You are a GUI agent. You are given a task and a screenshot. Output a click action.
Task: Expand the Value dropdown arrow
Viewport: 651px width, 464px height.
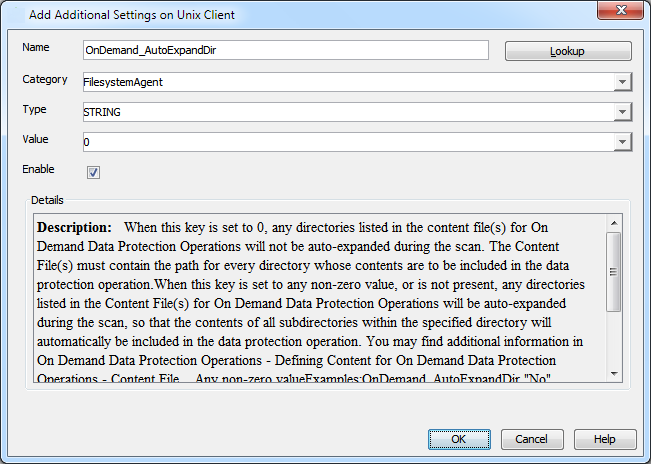(x=622, y=142)
